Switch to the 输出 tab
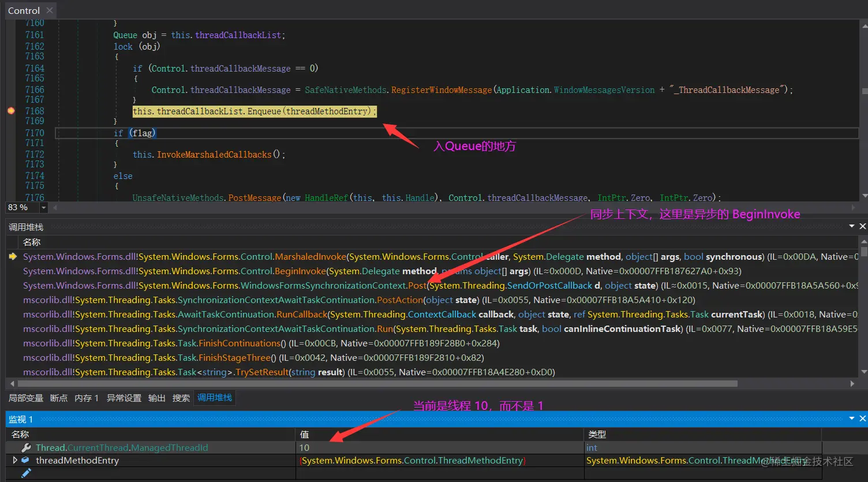 pyautogui.click(x=157, y=398)
